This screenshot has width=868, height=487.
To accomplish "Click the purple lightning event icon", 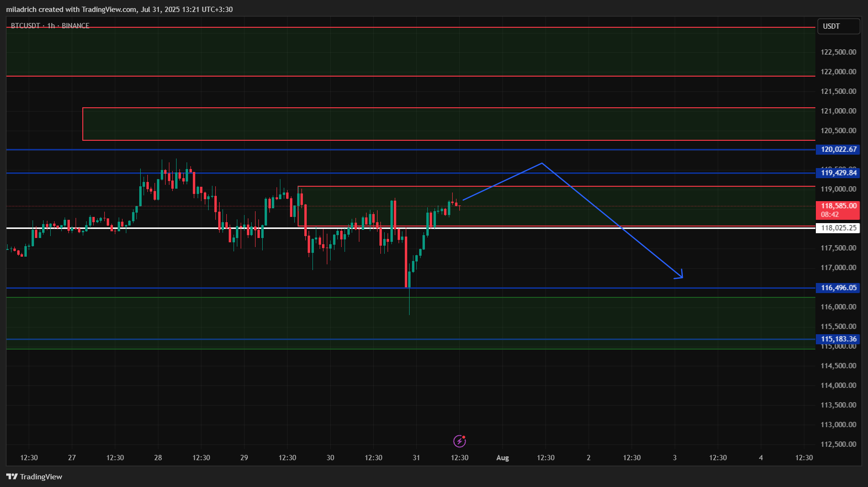I will click(459, 441).
